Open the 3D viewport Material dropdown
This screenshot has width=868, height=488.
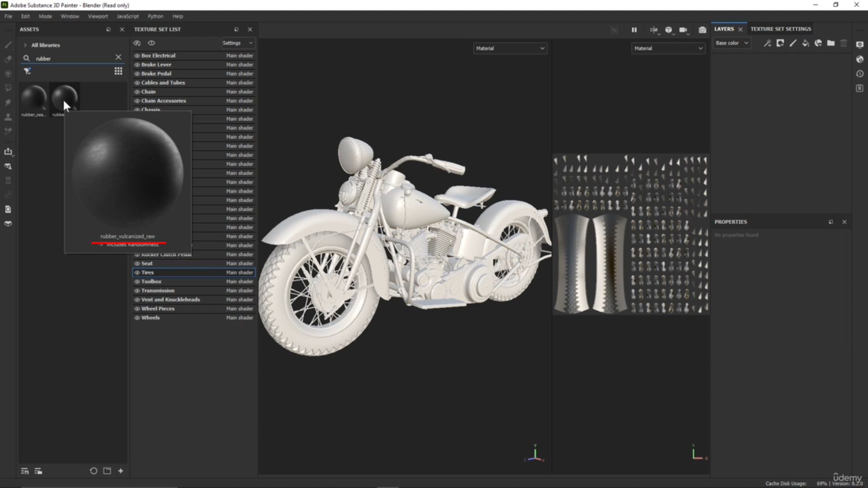click(x=510, y=48)
